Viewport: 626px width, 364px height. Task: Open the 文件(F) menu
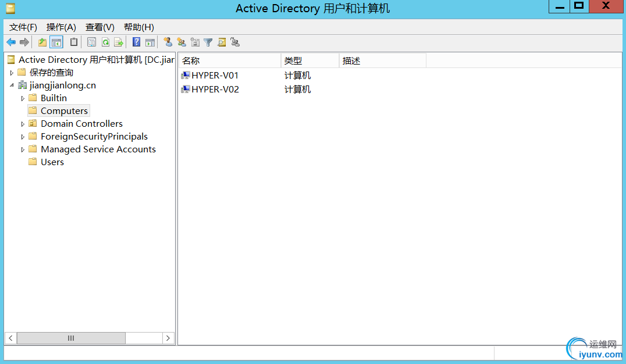(x=23, y=27)
